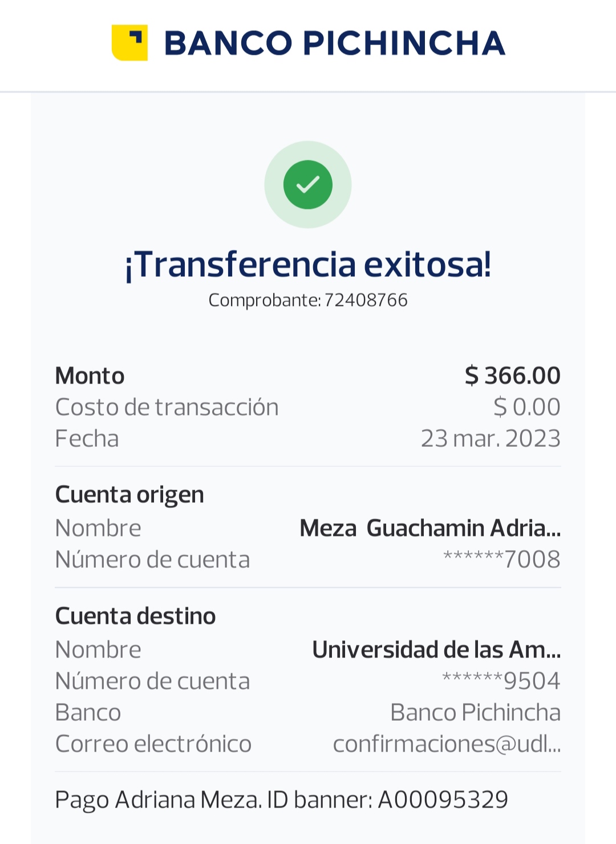Click the Cuenta origen section heading
The height and width of the screenshot is (844, 616).
coord(129,495)
